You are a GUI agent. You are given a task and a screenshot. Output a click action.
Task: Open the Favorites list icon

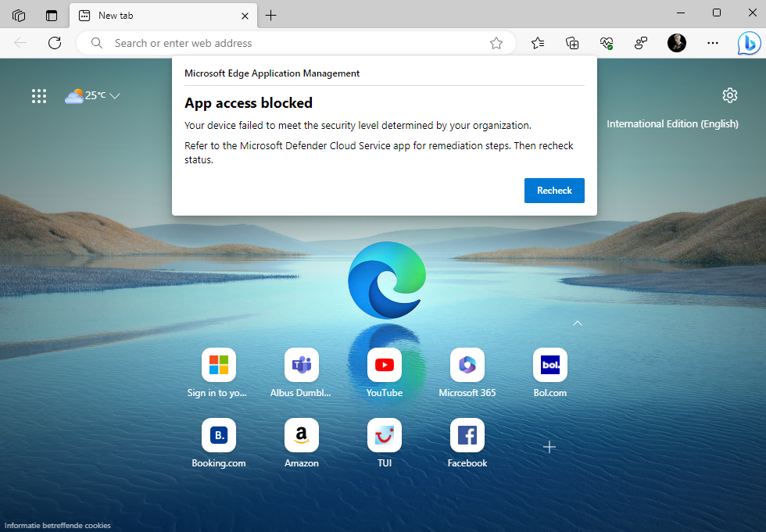538,44
